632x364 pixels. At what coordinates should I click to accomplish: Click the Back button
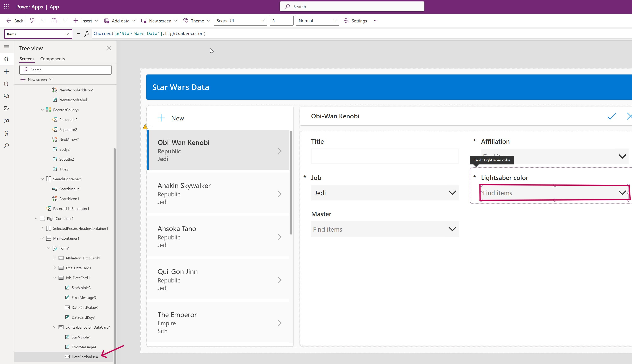click(x=15, y=21)
